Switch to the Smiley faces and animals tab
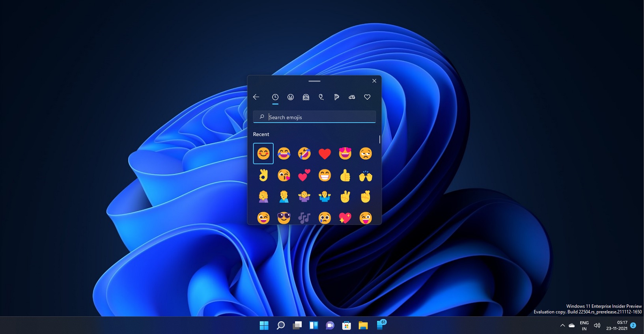This screenshot has width=644, height=334. point(291,97)
